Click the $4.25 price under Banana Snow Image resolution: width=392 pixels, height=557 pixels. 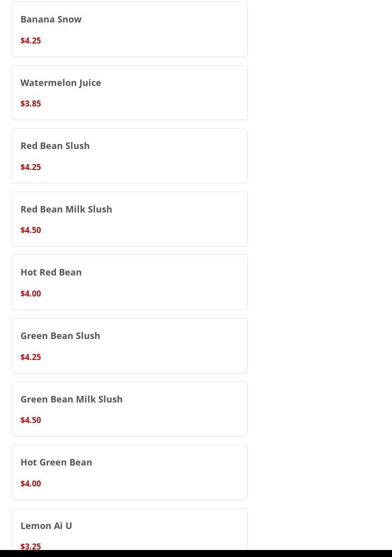pos(30,40)
